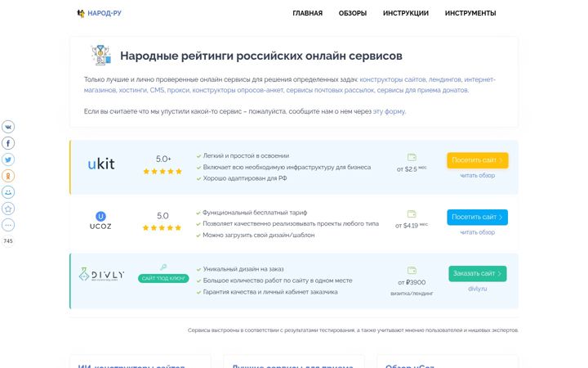The image size is (588, 368).
Task: Click Легкий и простой в освоении text
Action: tap(246, 155)
